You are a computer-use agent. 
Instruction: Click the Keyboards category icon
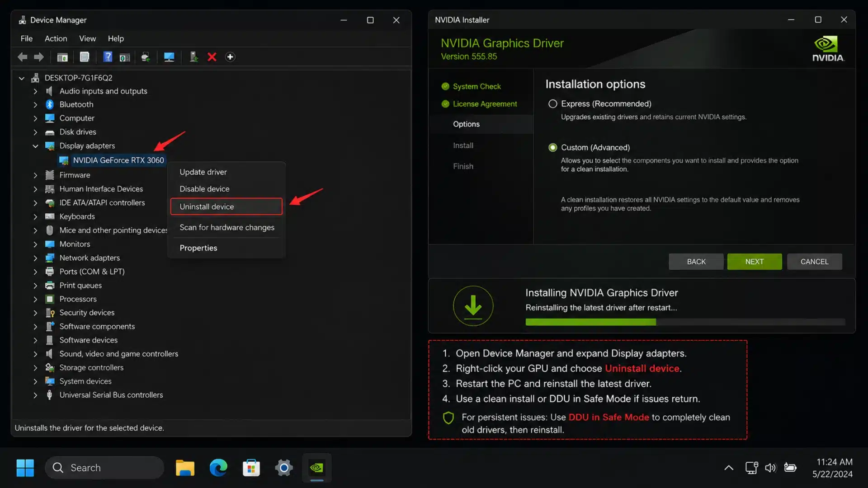coord(50,216)
